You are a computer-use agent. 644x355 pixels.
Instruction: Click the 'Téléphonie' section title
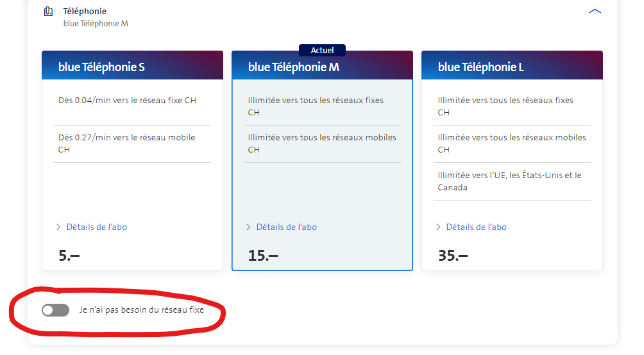(85, 11)
